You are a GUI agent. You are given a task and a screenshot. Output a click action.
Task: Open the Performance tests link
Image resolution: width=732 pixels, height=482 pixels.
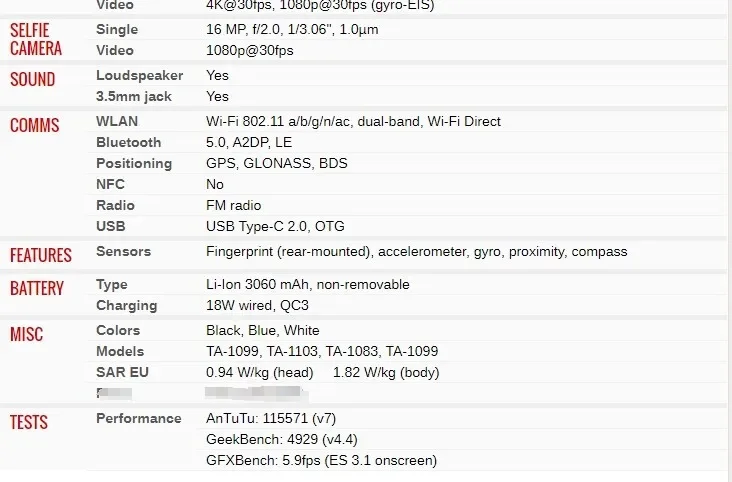[x=138, y=418]
